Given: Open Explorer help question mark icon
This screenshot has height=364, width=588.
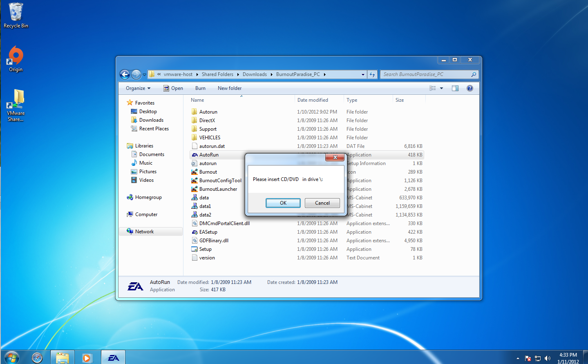Looking at the screenshot, I should pyautogui.click(x=470, y=88).
